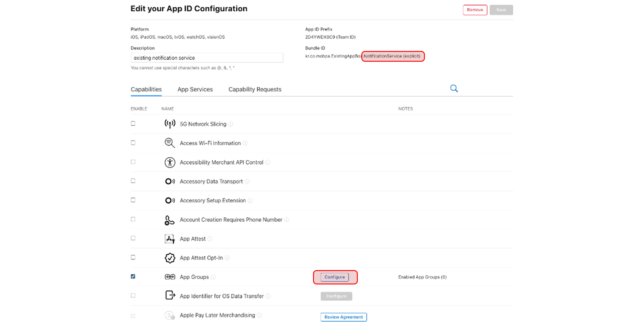Click the Description input field

[x=207, y=58]
